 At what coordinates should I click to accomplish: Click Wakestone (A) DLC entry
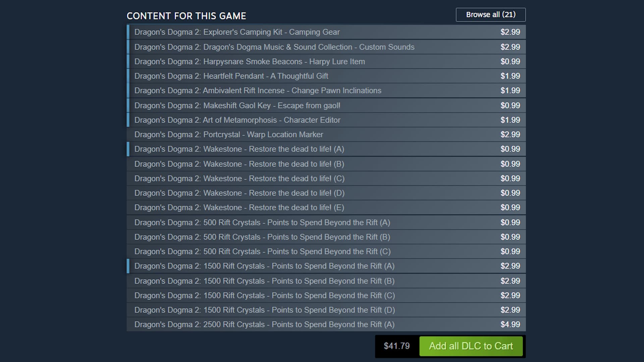coord(239,149)
